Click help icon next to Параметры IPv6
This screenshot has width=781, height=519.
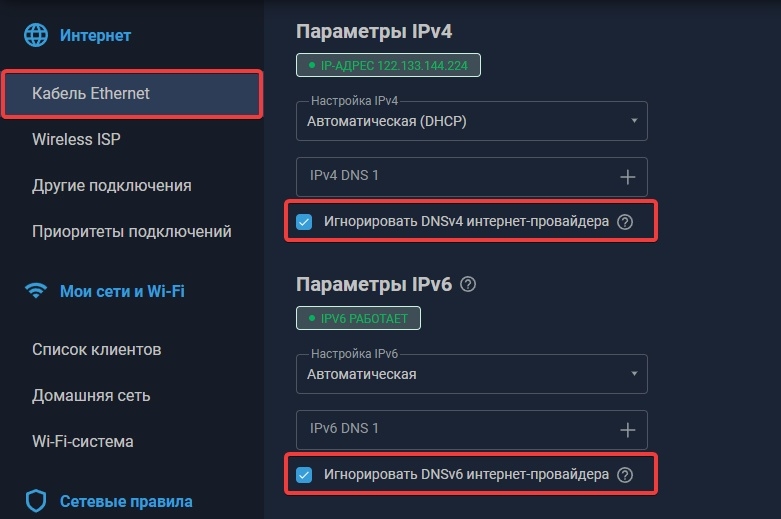click(468, 284)
